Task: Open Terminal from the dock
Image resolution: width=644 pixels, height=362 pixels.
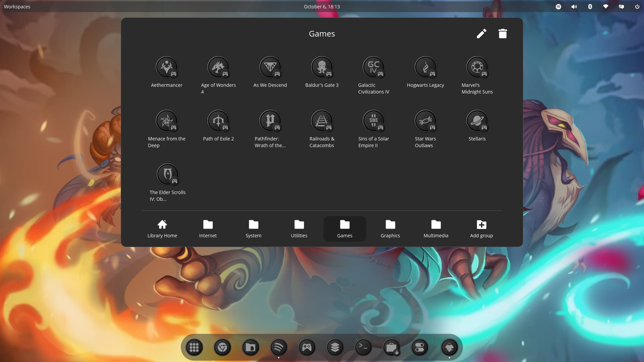Action: (363, 347)
